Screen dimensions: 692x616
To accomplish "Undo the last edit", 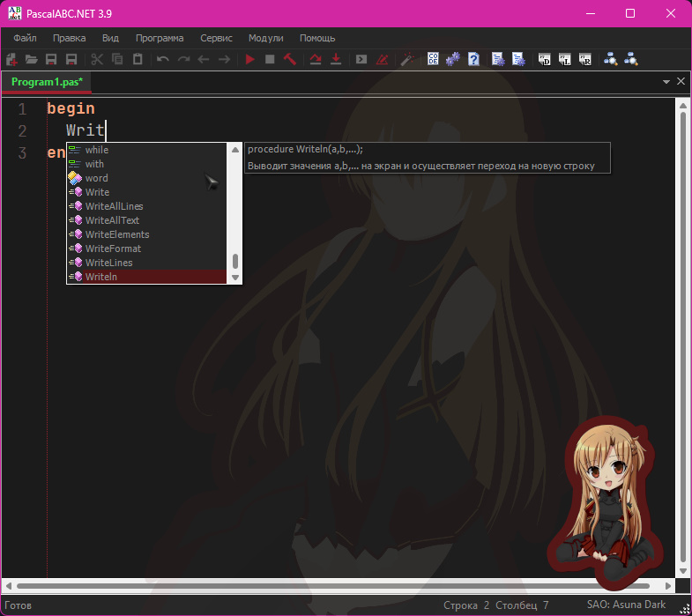I will 163,59.
